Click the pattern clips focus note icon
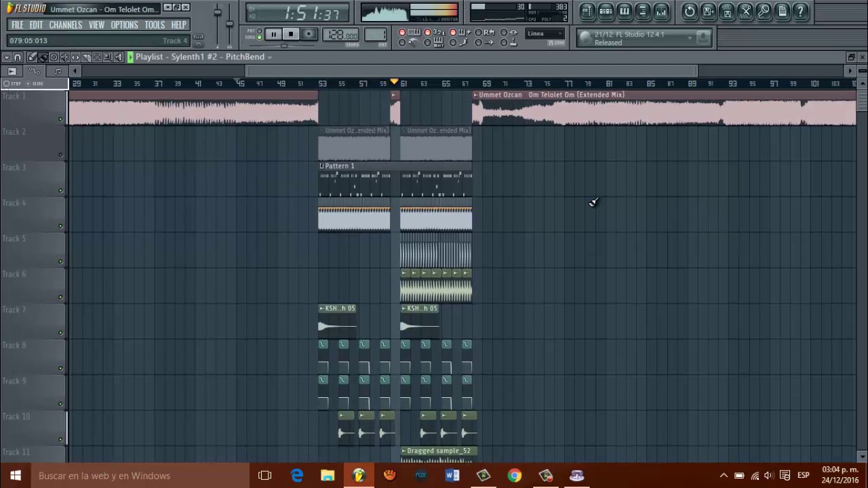Image resolution: width=868 pixels, height=488 pixels. click(58, 71)
